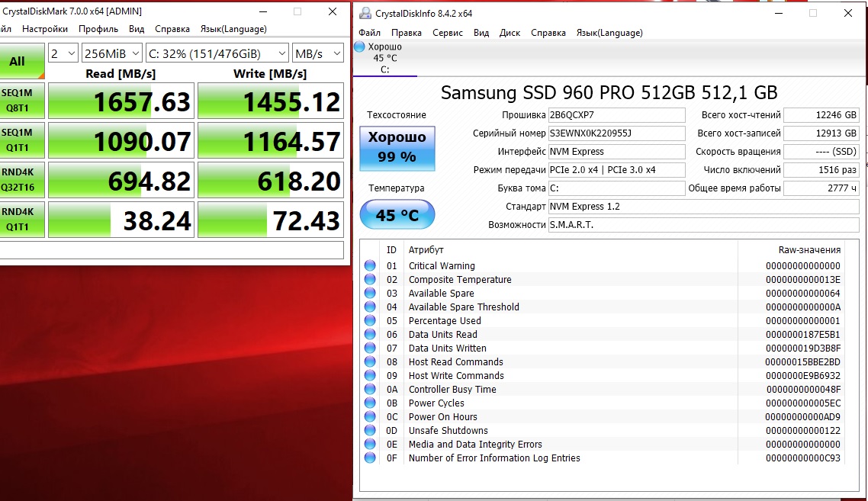Screen dimensions: 868x501
Task: Click the status orb beside Data Units Read
Action: coord(370,334)
